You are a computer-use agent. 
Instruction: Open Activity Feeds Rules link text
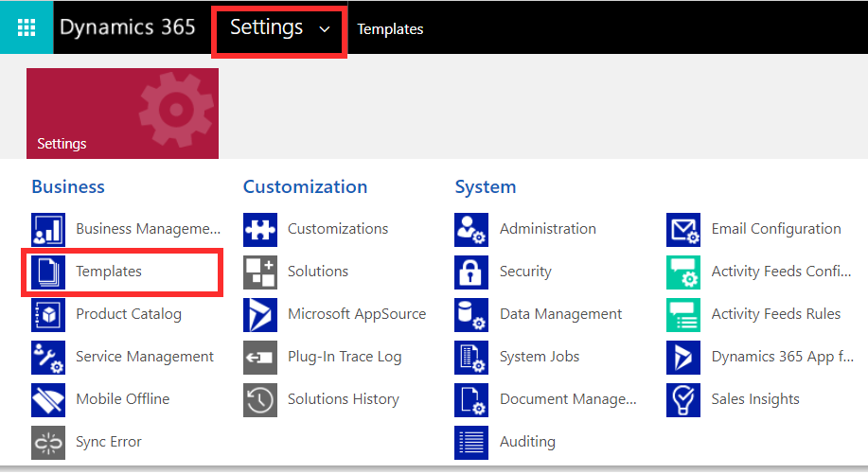(775, 313)
